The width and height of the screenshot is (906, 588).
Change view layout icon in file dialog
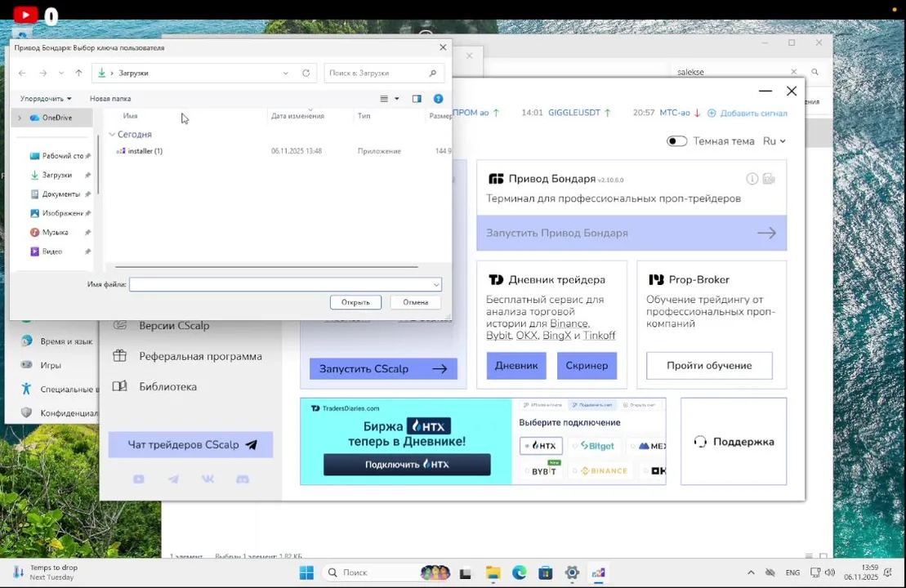[x=384, y=99]
